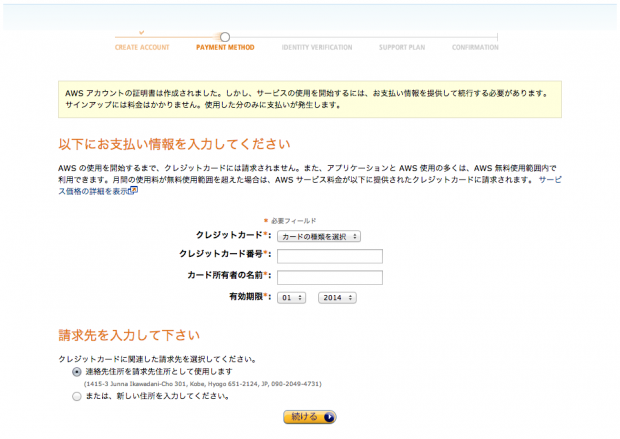This screenshot has height=439, width=620.
Task: Click the IDENTITY VERIFICATION step label
Action: [x=317, y=47]
